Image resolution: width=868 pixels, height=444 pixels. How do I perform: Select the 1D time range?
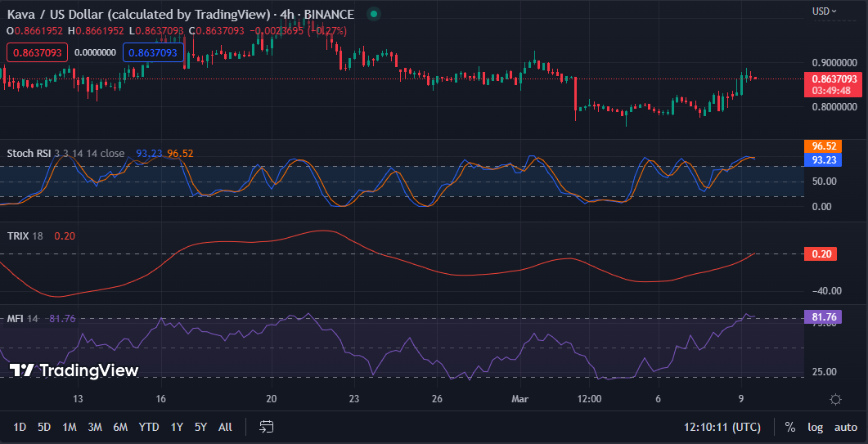pyautogui.click(x=20, y=427)
